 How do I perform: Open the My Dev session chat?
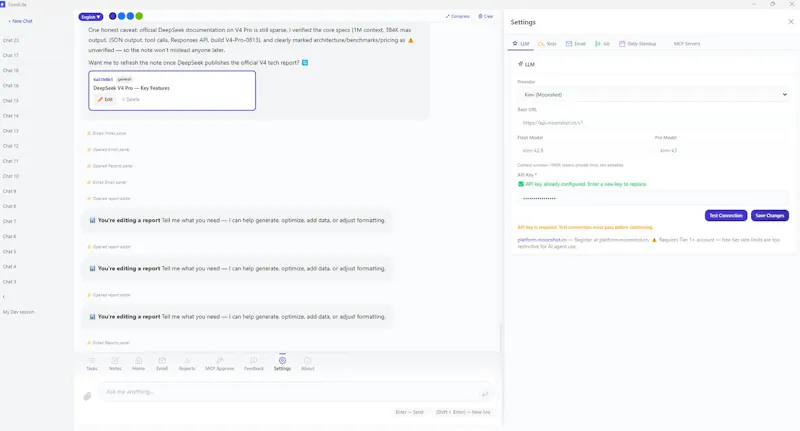click(x=19, y=312)
